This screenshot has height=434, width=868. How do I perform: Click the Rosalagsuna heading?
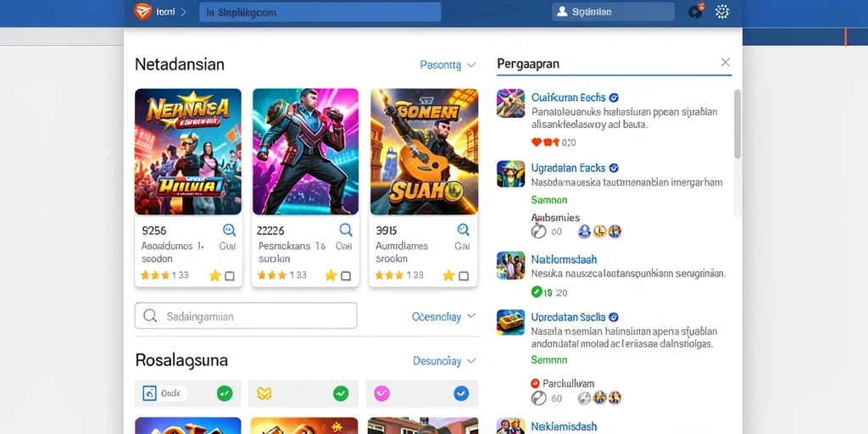click(x=181, y=361)
